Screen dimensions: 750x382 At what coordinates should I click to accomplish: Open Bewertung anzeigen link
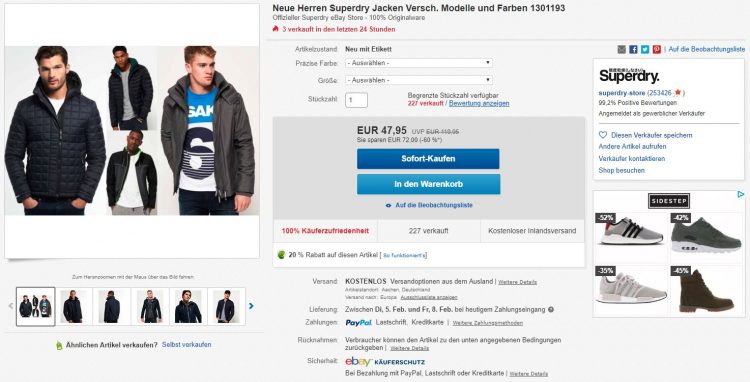pyautogui.click(x=479, y=103)
